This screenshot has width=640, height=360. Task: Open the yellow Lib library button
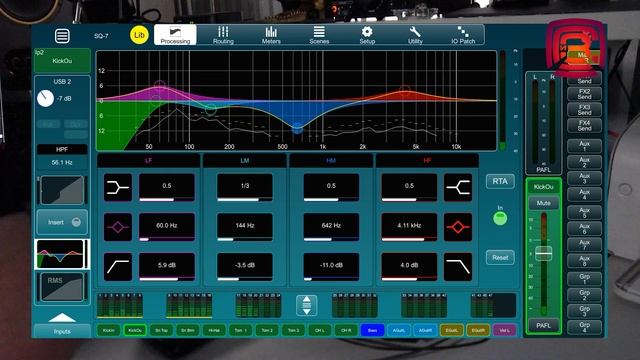[x=139, y=35]
